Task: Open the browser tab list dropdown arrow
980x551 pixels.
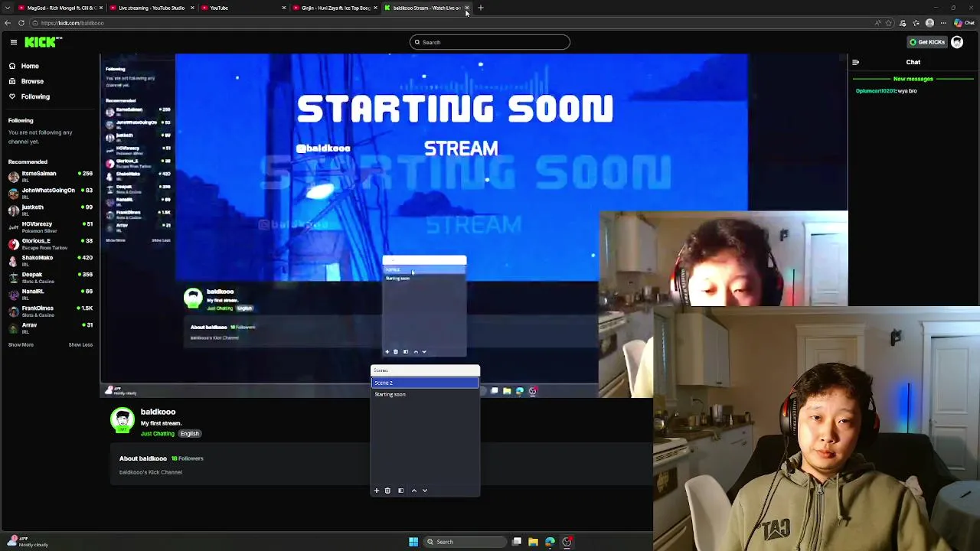Action: pos(7,8)
